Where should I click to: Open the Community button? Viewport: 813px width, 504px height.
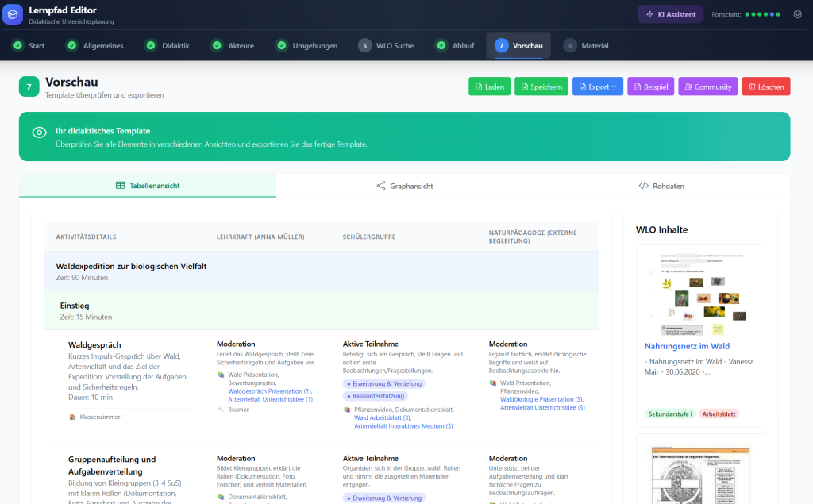(x=708, y=87)
